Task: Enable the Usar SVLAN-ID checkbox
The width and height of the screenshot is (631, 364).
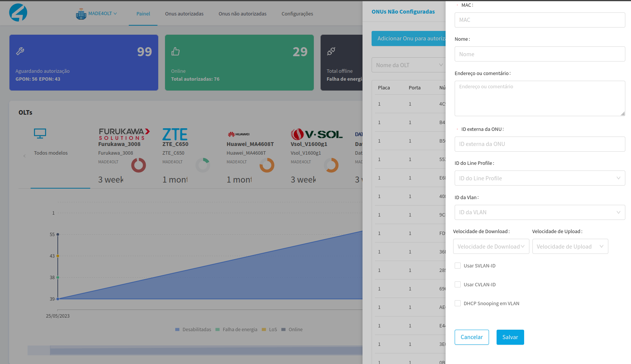Action: coord(458,266)
